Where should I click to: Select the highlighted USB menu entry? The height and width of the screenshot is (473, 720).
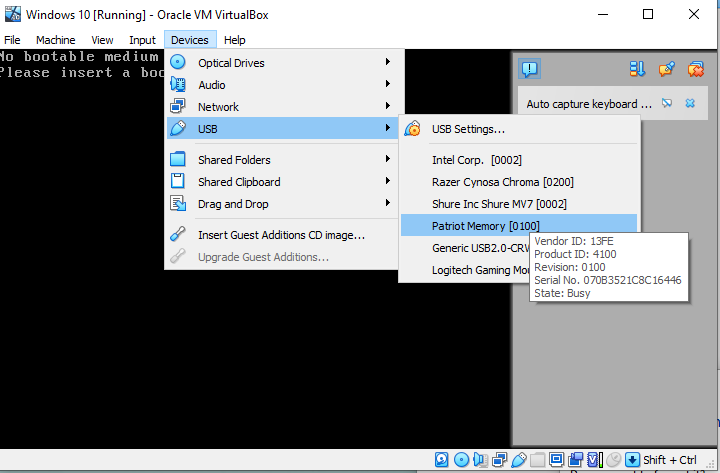coord(281,129)
